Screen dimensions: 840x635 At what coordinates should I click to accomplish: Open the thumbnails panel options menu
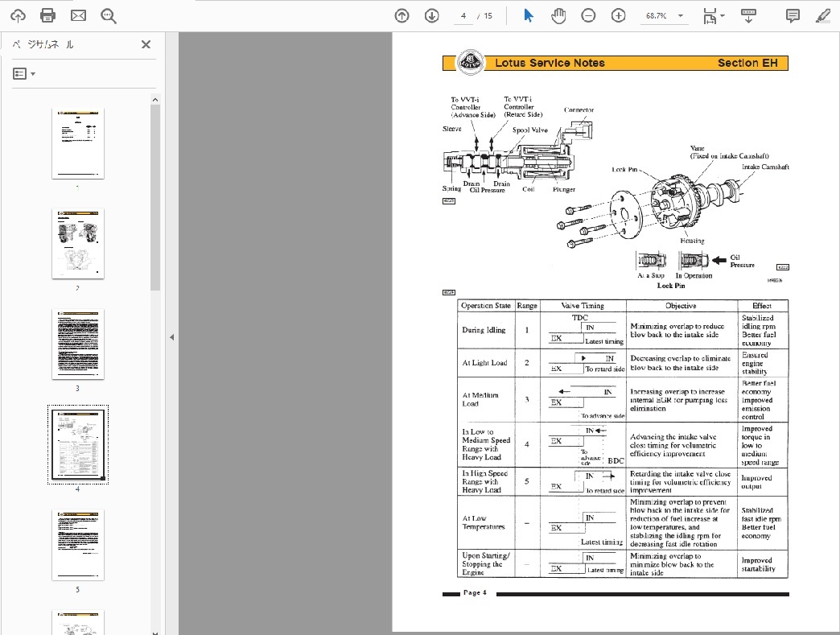[23, 73]
